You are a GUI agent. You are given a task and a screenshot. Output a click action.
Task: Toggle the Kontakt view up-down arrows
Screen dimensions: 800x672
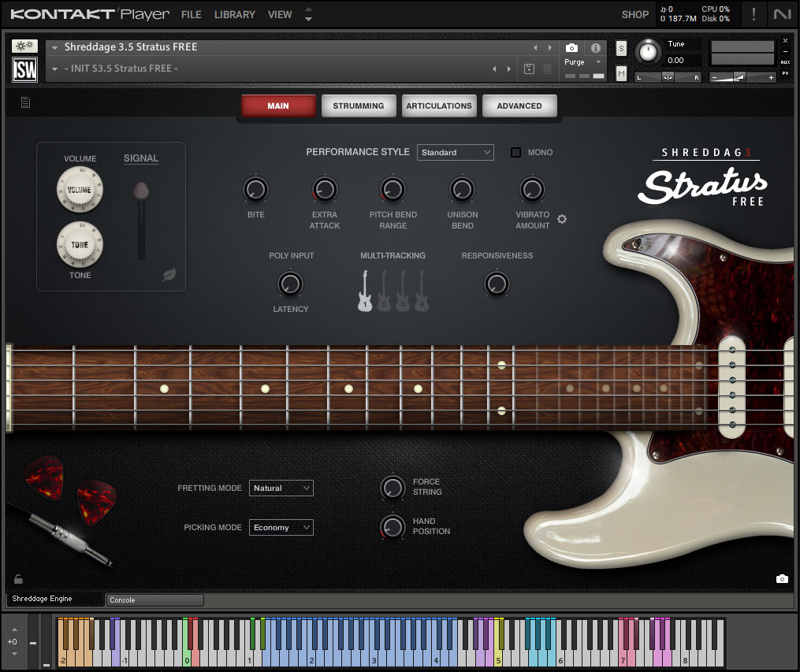308,14
